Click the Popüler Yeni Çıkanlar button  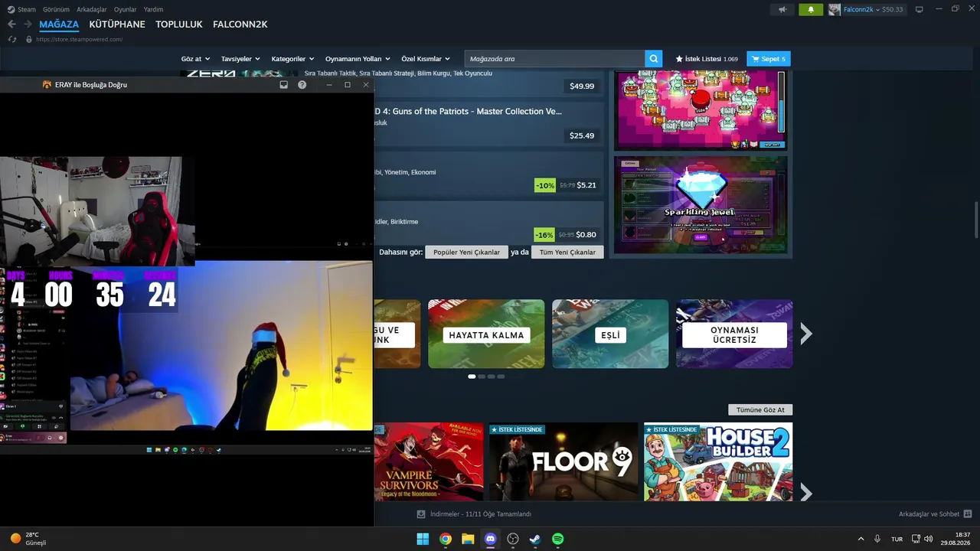(x=466, y=252)
